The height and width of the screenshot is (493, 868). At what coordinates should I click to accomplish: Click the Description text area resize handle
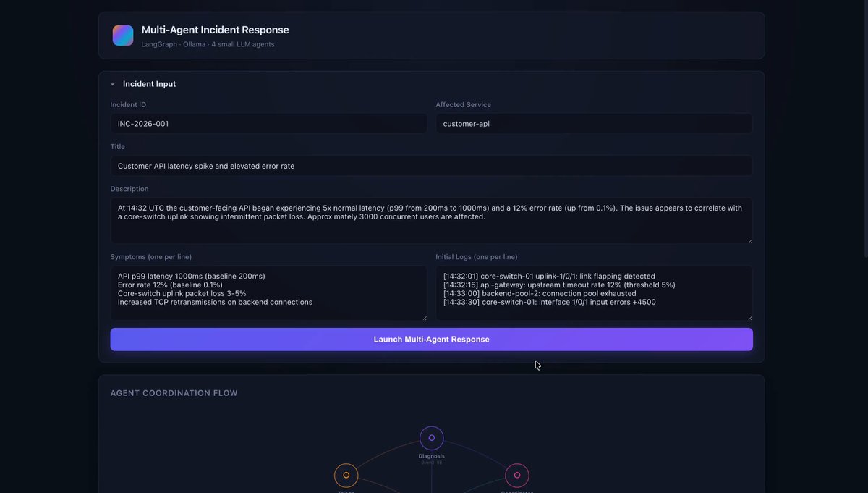[749, 240]
